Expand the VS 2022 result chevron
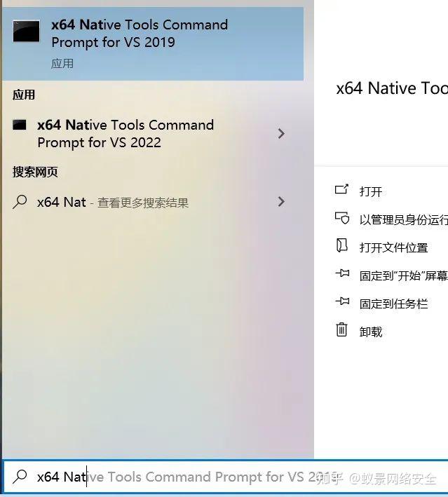The width and height of the screenshot is (448, 497). pos(281,134)
